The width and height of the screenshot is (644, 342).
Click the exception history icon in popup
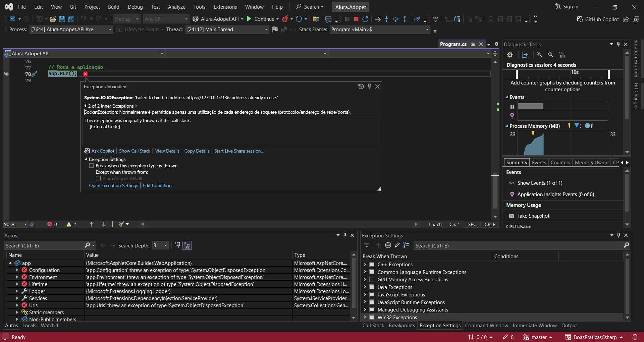[x=361, y=87]
